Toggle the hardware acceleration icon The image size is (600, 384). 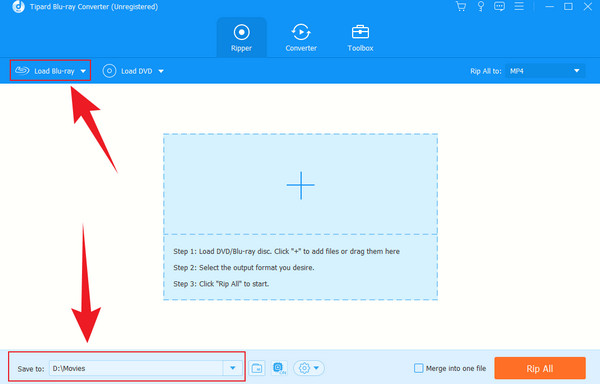coord(279,368)
